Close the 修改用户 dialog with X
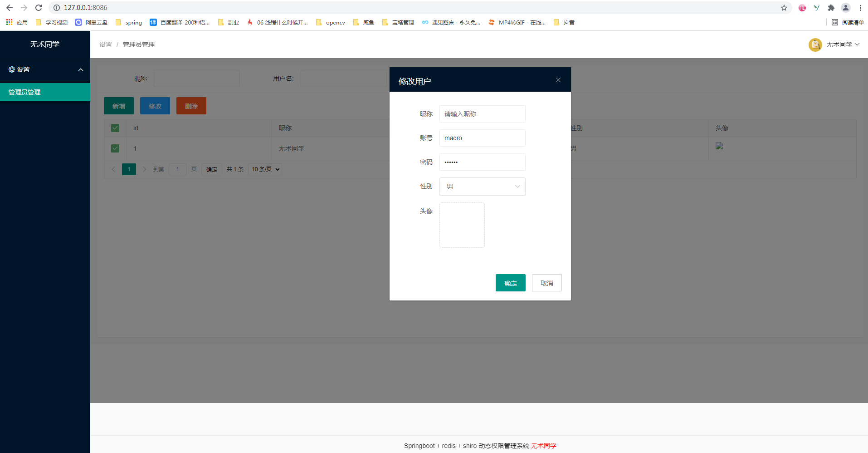Screen dimensions: 868x453 [x=558, y=80]
